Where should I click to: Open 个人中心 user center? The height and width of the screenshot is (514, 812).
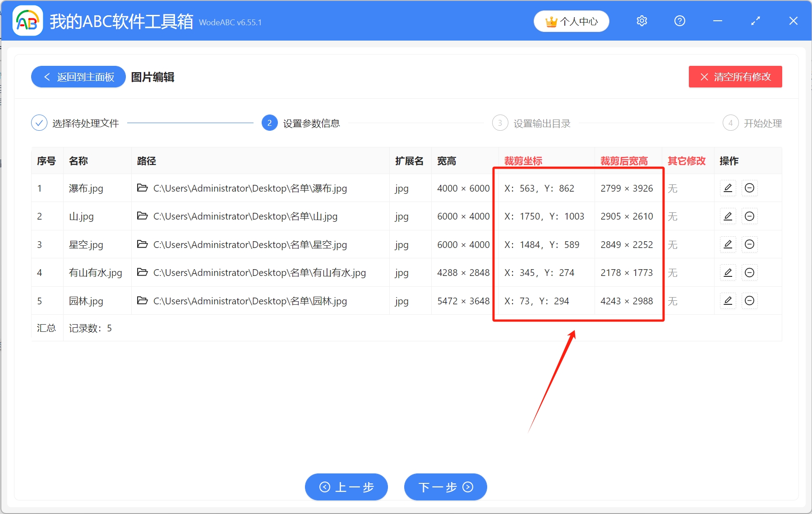[x=572, y=21]
